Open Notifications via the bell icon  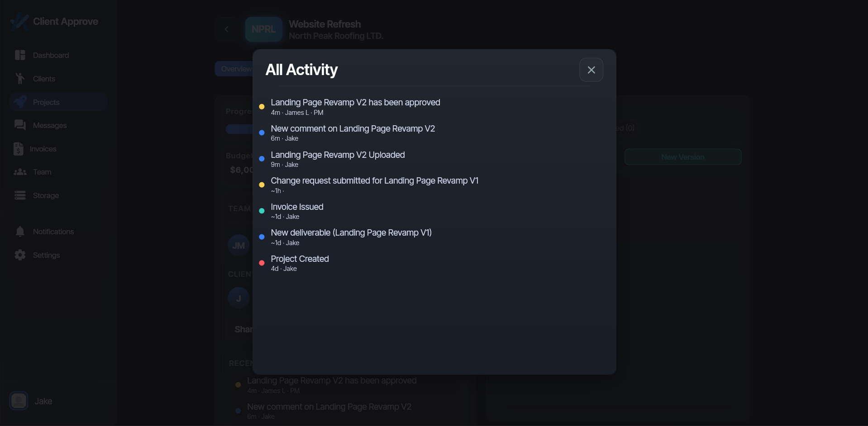click(x=52, y=231)
